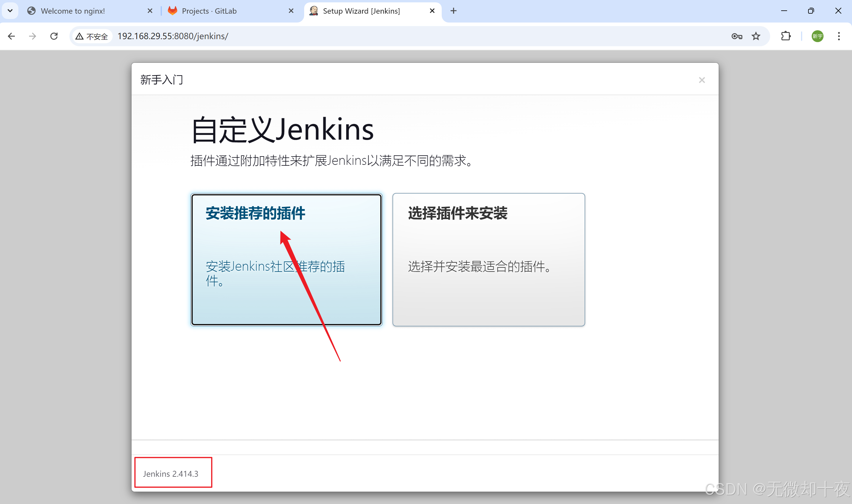Click the browser back arrow

point(12,36)
